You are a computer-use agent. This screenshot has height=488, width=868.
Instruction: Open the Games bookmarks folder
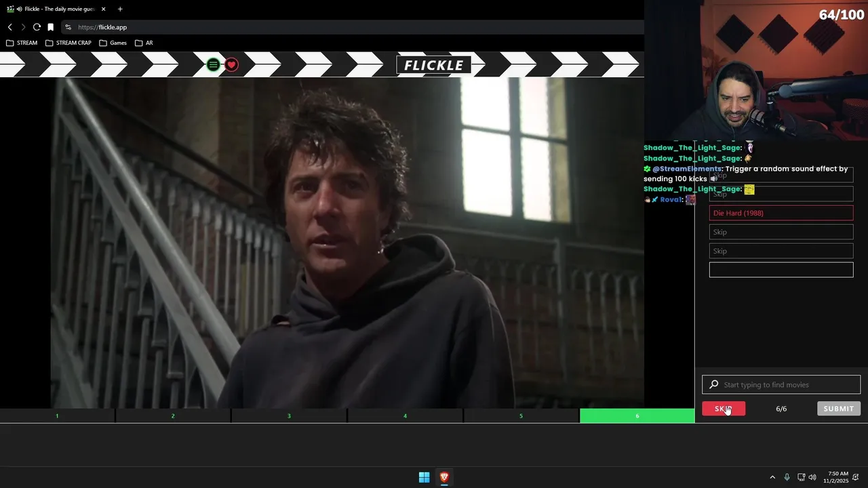click(x=113, y=43)
